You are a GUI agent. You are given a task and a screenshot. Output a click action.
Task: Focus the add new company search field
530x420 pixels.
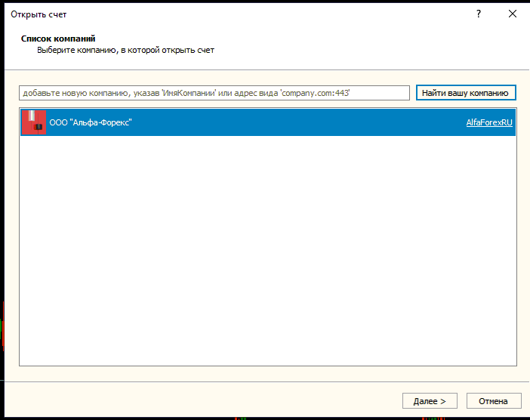214,93
